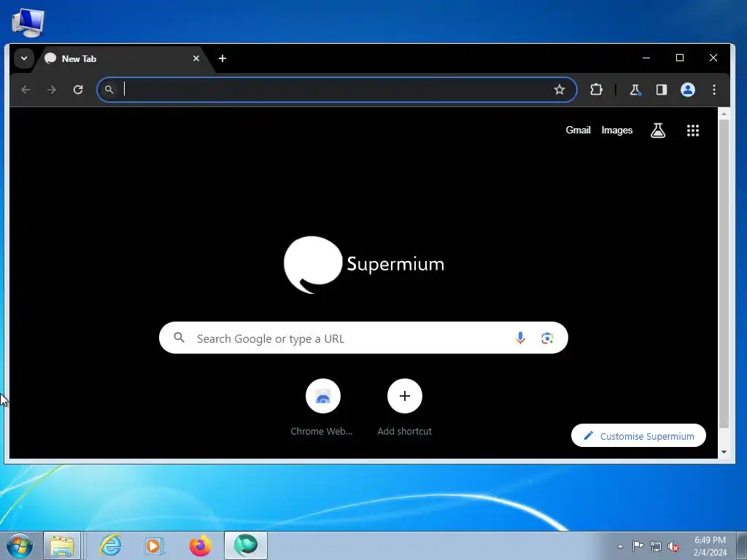This screenshot has height=560, width=747.
Task: Start voice search with microphone
Action: coord(520,338)
